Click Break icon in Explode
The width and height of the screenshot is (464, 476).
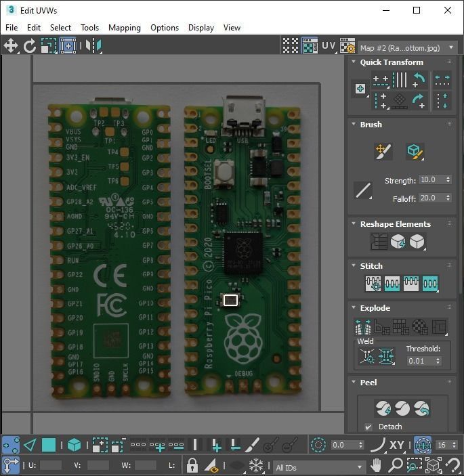point(363,326)
